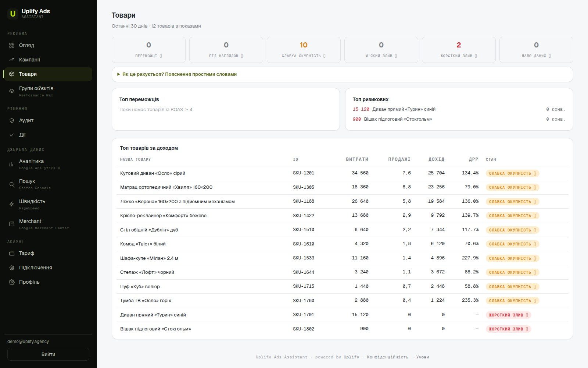Navigate to Merchant Center section
This screenshot has height=368, width=588.
click(48, 224)
